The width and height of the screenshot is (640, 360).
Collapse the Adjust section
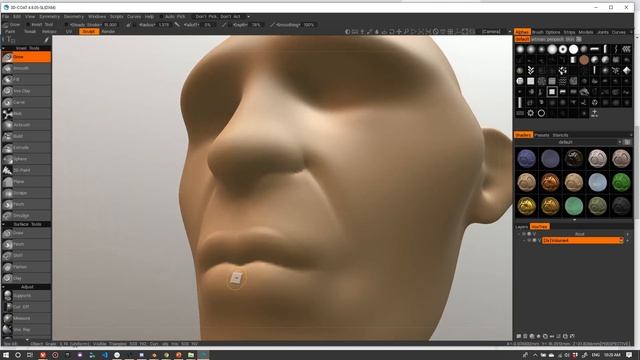tap(4, 287)
